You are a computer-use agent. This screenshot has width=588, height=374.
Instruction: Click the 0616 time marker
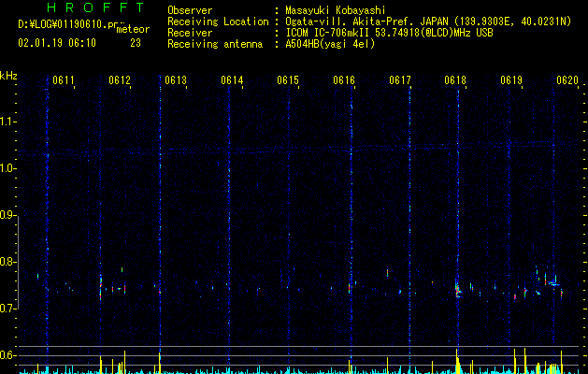pos(344,80)
